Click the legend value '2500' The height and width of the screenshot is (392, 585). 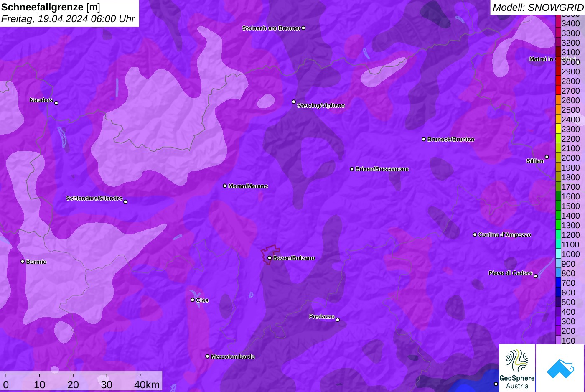coord(571,110)
